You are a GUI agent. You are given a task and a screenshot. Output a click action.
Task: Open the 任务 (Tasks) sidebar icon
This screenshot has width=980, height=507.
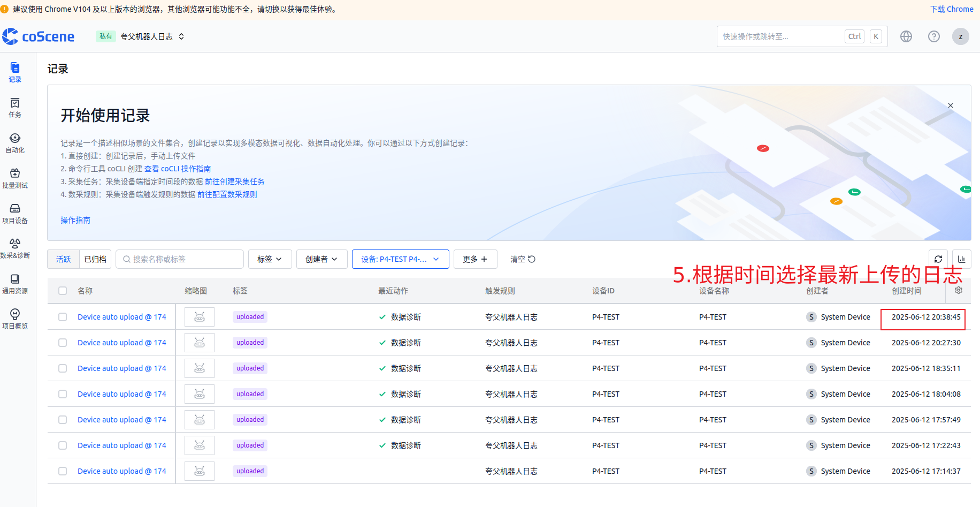(15, 108)
